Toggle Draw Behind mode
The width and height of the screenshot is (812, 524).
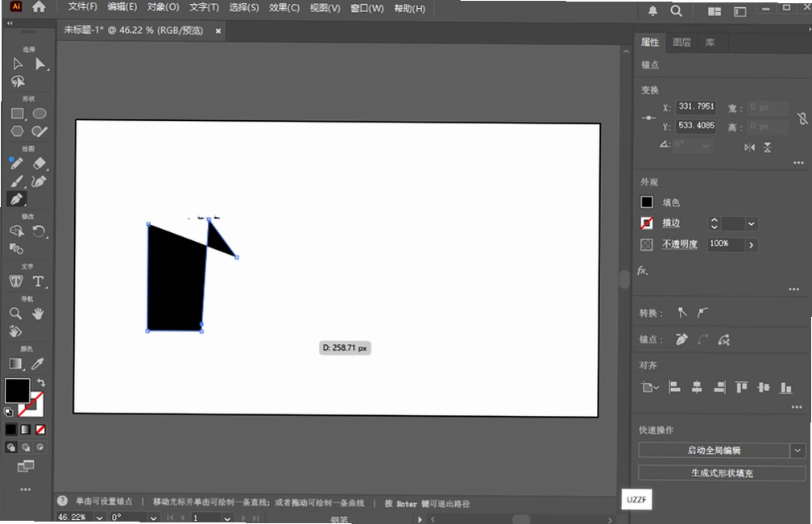point(26,447)
